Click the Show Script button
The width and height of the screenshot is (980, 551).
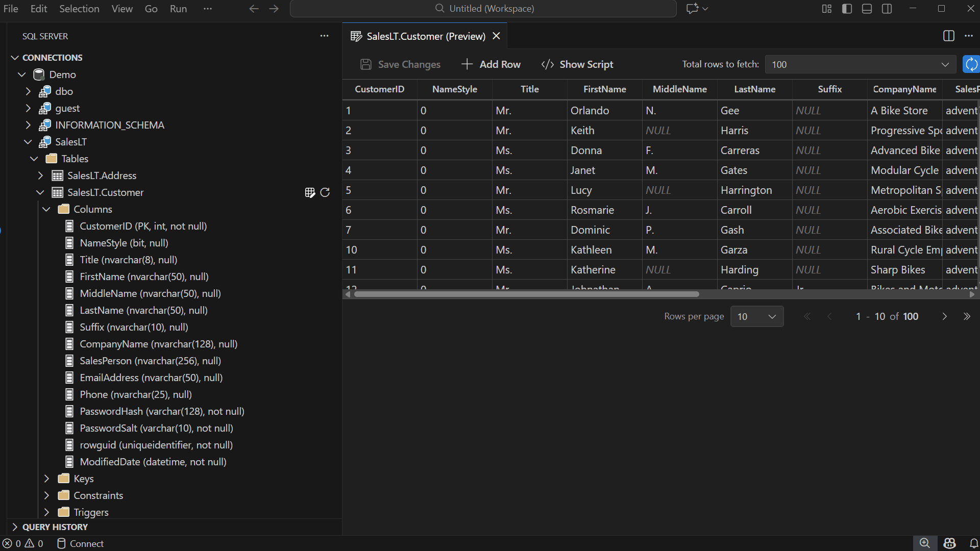pyautogui.click(x=577, y=64)
